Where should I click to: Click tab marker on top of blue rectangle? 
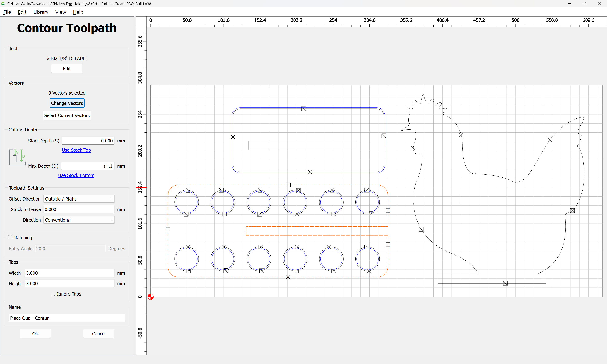pyautogui.click(x=303, y=109)
